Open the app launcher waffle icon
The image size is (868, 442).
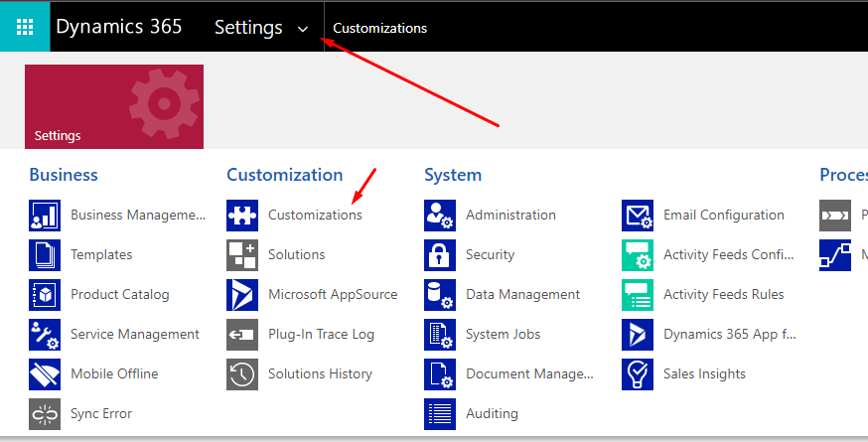coord(25,27)
